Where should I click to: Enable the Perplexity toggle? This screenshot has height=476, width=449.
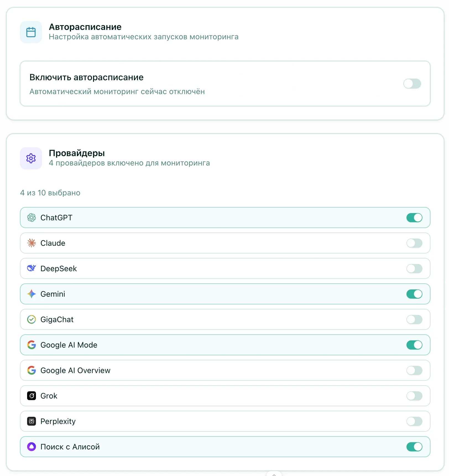(x=414, y=421)
